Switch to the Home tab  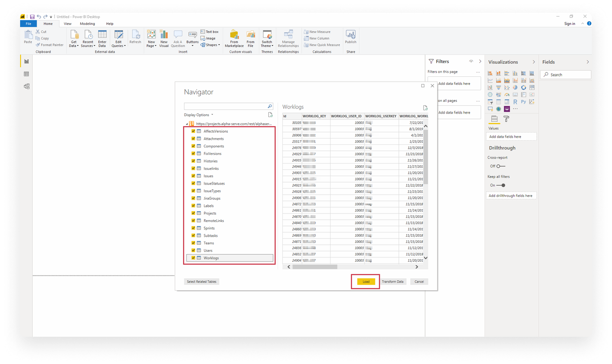[x=48, y=24]
